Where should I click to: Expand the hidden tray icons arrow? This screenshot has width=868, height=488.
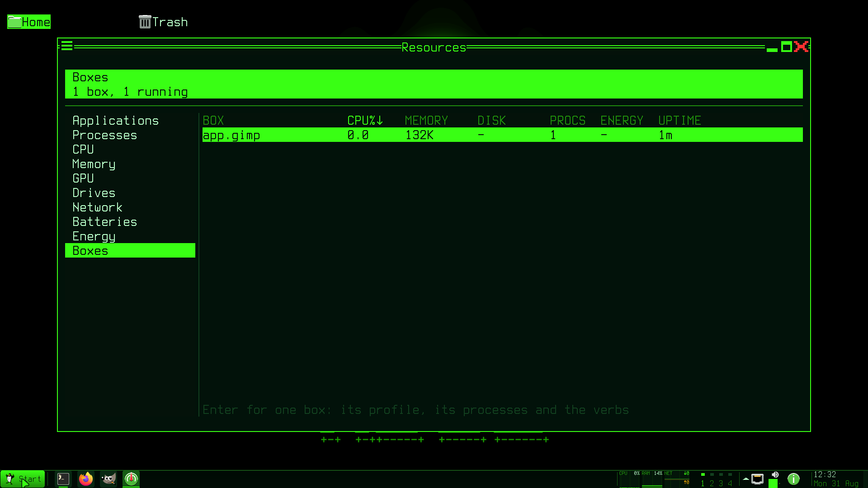746,479
